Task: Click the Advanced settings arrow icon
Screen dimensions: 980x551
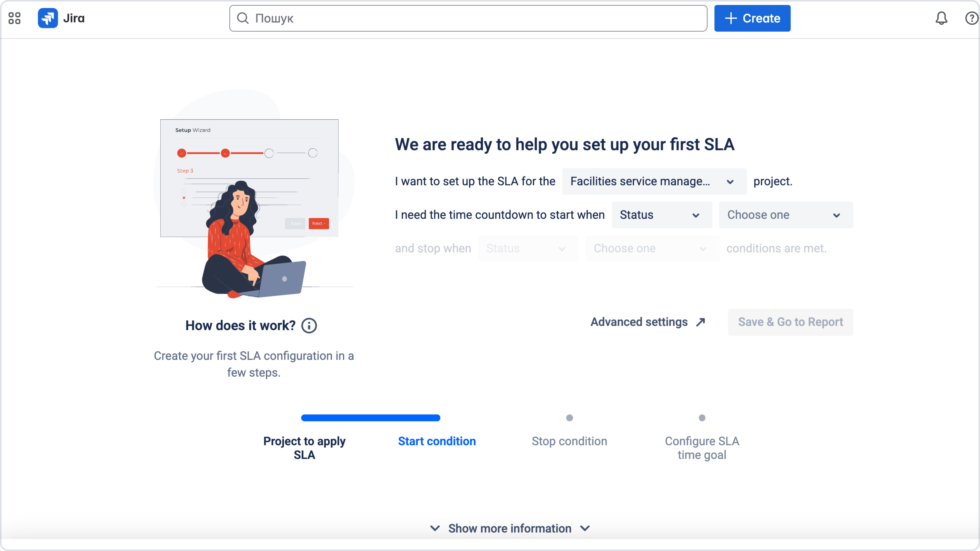Action: pyautogui.click(x=700, y=322)
